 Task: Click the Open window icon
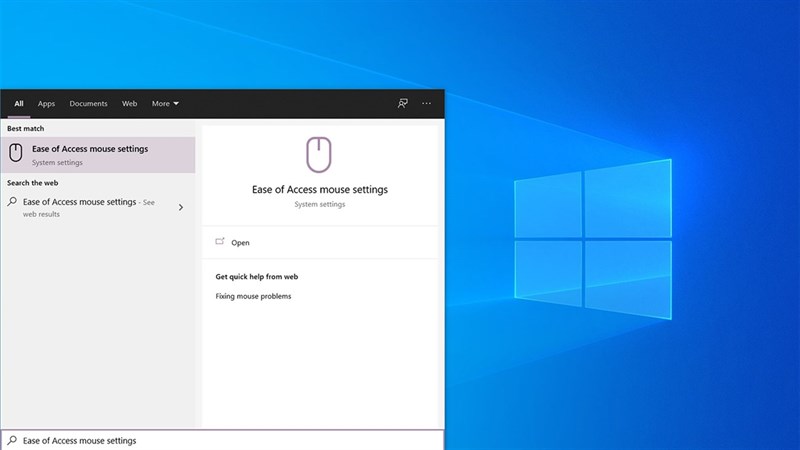click(220, 241)
